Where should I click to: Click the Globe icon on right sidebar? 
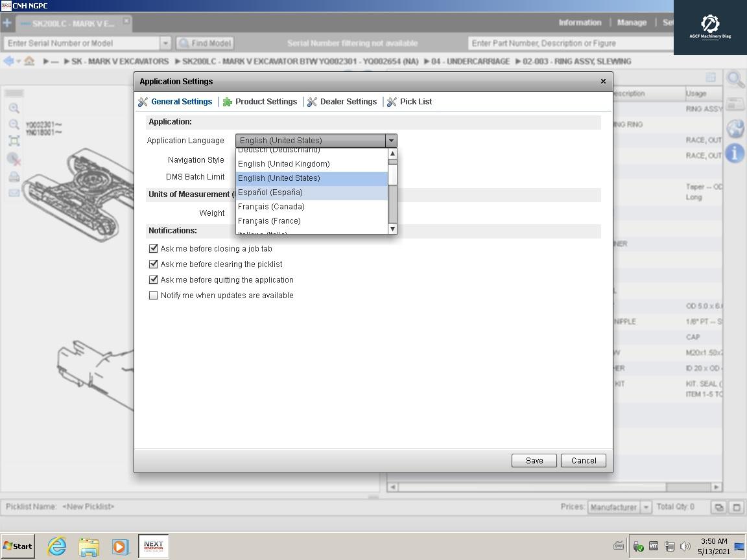pos(735,127)
